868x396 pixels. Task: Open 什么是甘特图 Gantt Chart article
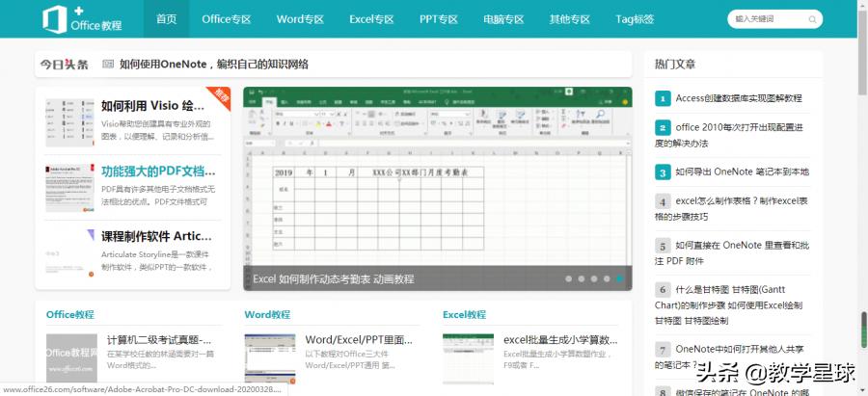coord(729,304)
